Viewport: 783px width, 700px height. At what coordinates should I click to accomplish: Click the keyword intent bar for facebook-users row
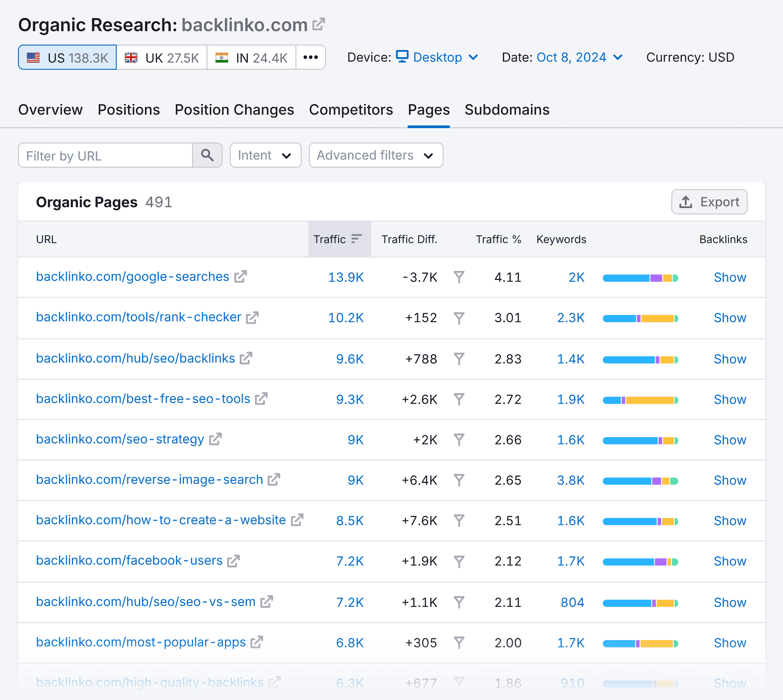tap(640, 562)
